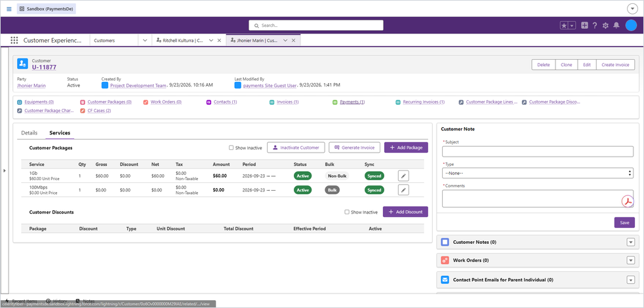Screen dimensions: 644x308
Task: Click the Add Package button
Action: point(406,147)
